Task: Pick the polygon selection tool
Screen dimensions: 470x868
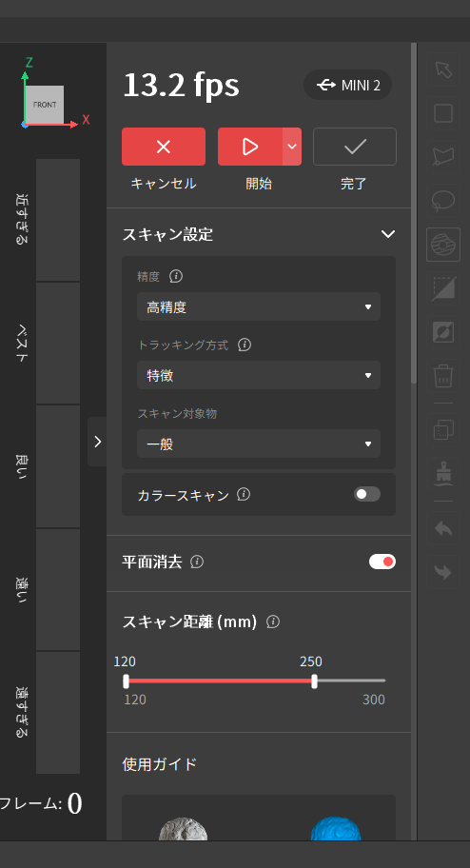Action: point(443,157)
